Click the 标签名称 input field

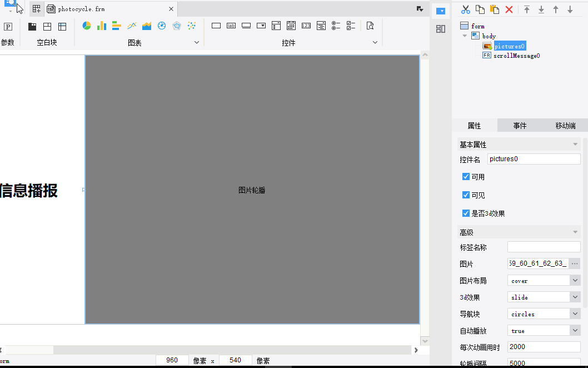click(544, 247)
